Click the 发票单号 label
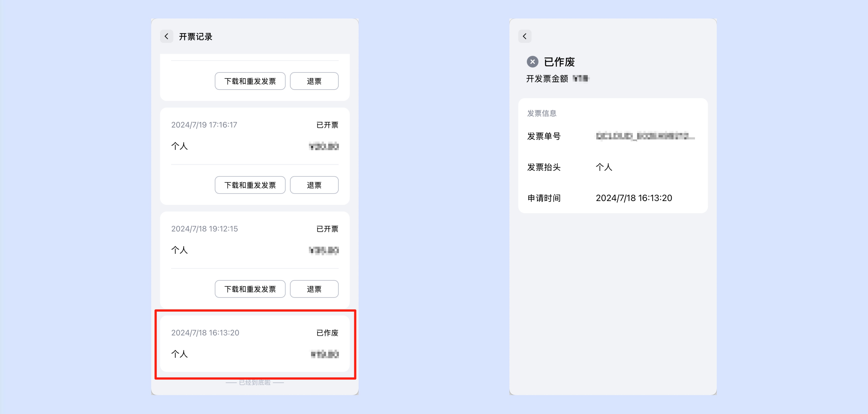Viewport: 868px width, 414px height. click(544, 136)
